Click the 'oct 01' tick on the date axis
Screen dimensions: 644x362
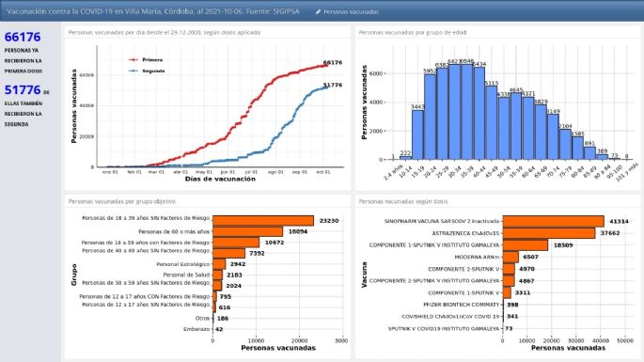click(x=323, y=172)
